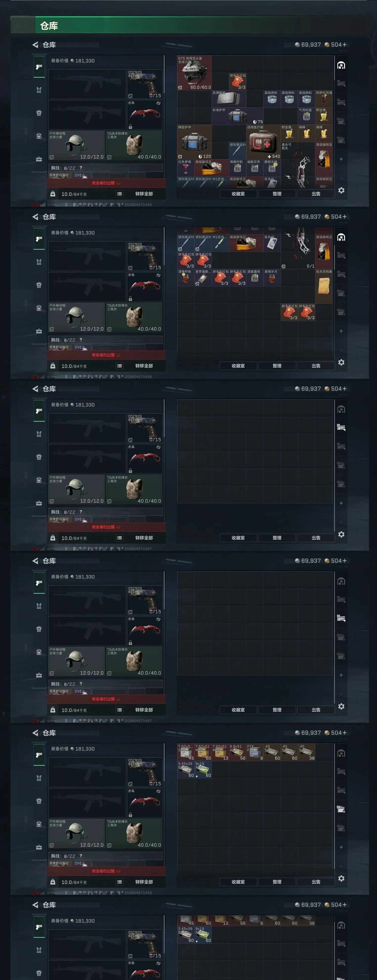Select the 精密护甲 repair kit showing 120
The width and height of the screenshot is (377, 980).
[x=195, y=142]
